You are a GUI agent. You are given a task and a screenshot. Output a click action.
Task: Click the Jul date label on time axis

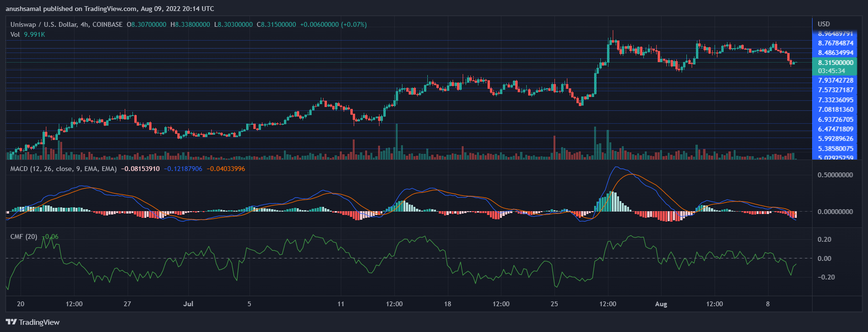188,304
